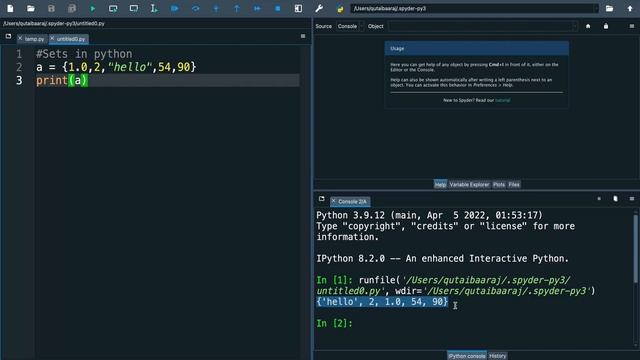The height and width of the screenshot is (360, 640).
Task: Run selection or current line icon
Action: (154, 8)
